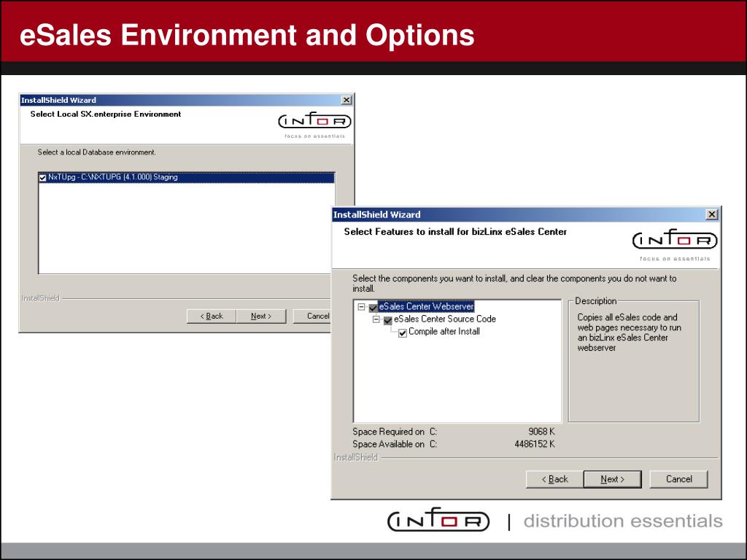Close the Select Features wizard window

(711, 214)
